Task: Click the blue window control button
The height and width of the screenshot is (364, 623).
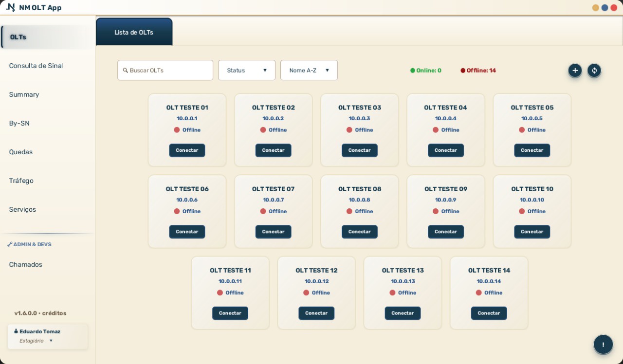Action: point(605,8)
